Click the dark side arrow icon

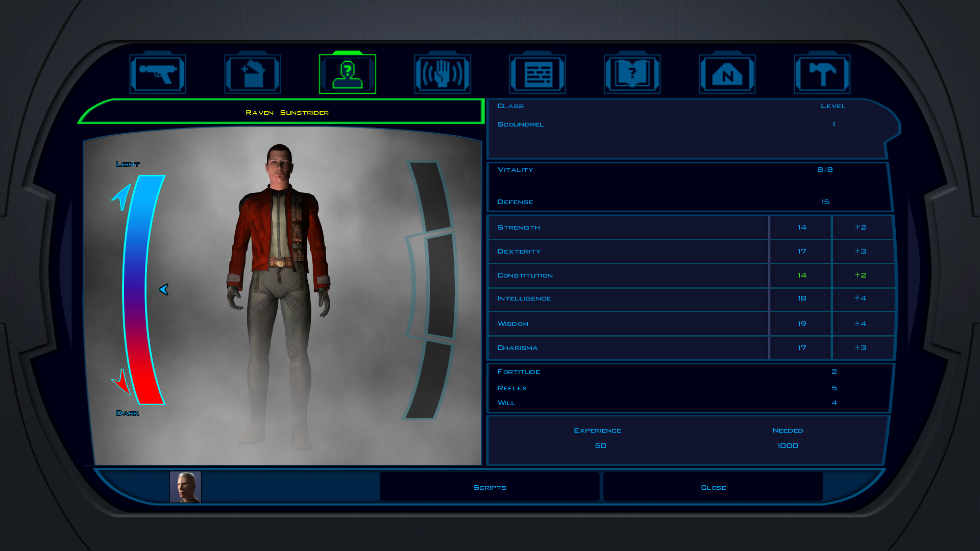click(x=121, y=382)
